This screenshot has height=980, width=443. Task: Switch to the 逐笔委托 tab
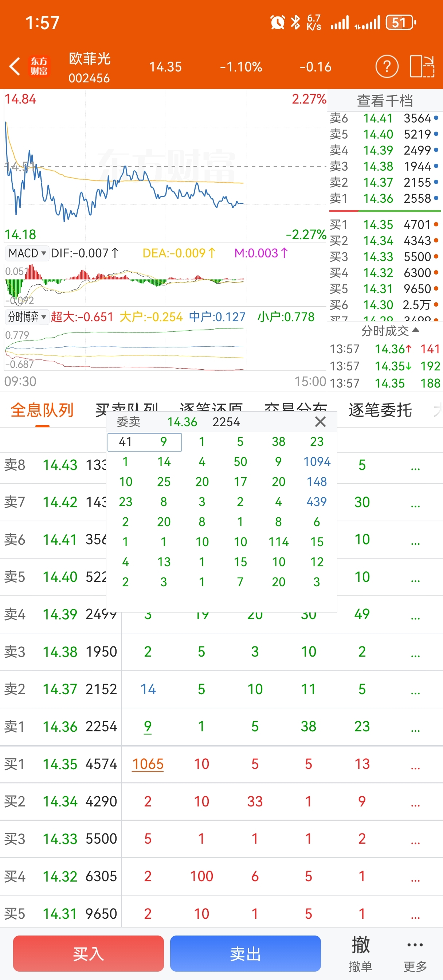[380, 410]
